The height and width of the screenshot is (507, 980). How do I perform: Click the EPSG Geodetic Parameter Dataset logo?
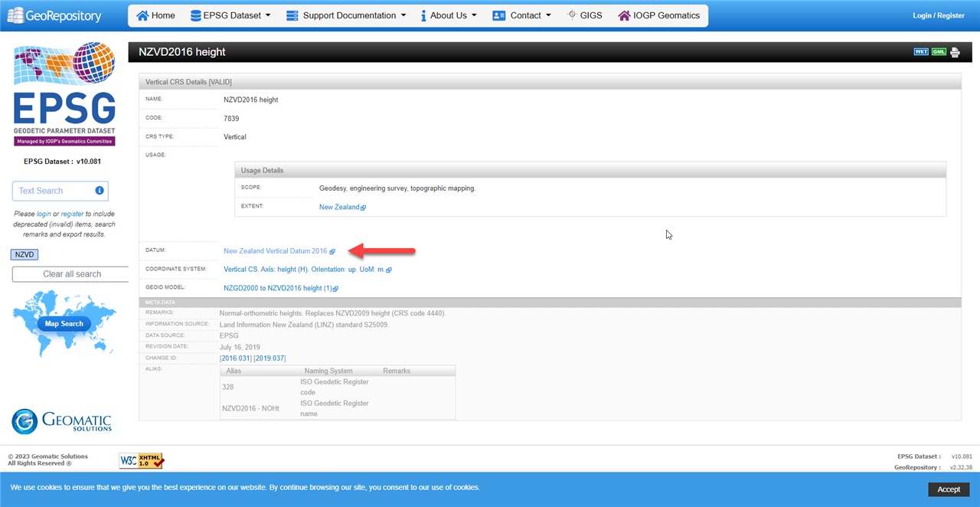point(64,93)
